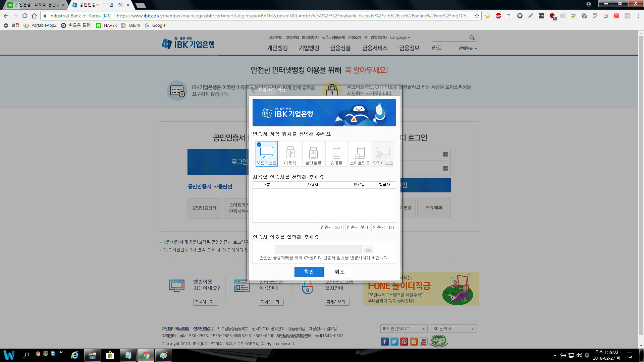Click the 구분 column header

(x=267, y=185)
